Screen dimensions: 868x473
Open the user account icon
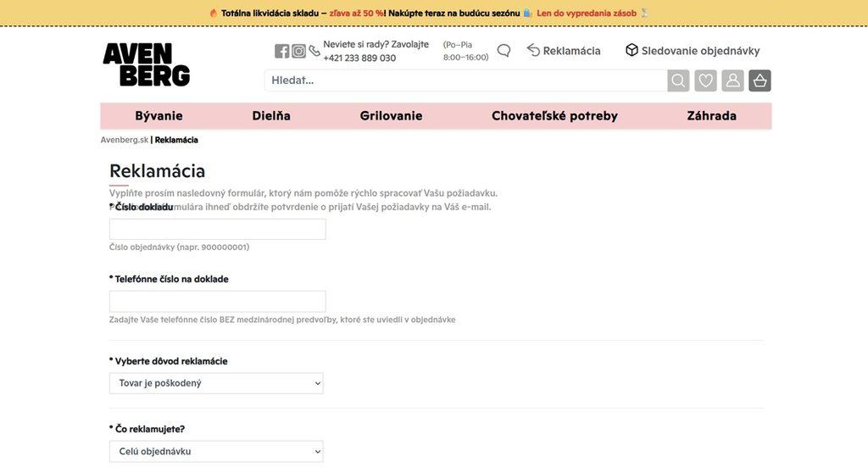[732, 81]
